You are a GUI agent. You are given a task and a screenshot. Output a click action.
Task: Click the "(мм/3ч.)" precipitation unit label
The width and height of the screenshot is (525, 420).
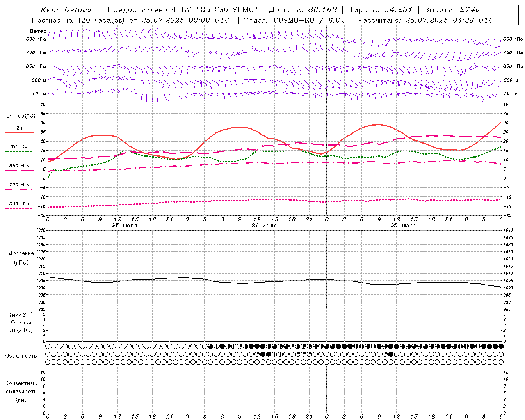tap(21, 315)
